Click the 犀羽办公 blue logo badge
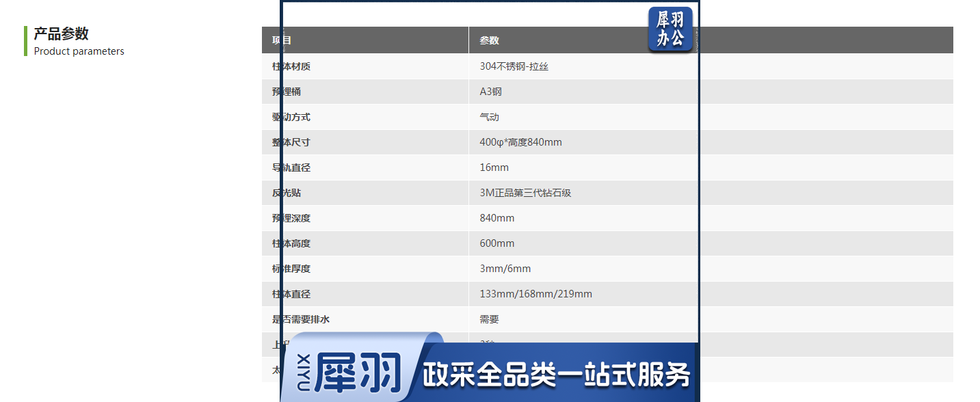The height and width of the screenshot is (402, 980). [x=670, y=29]
